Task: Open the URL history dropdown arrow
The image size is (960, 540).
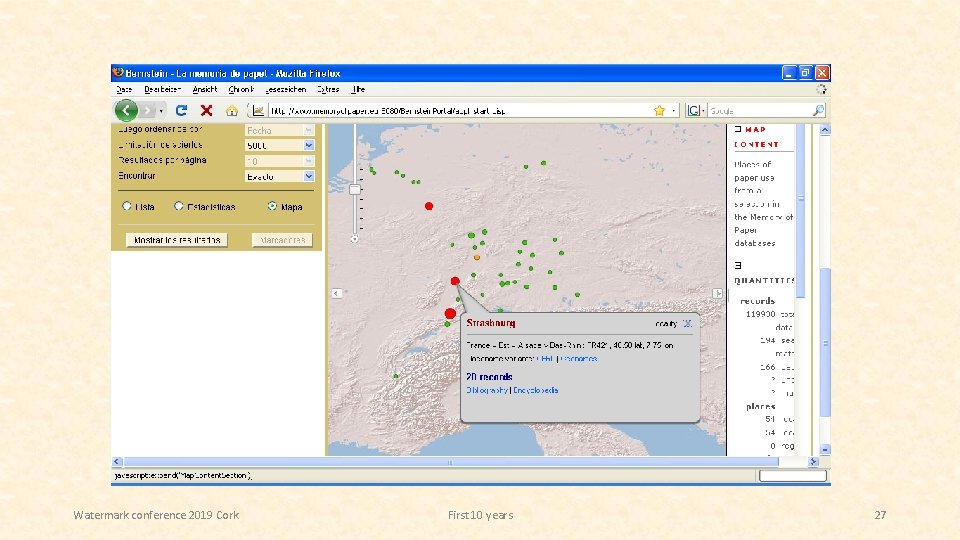Action: [673, 111]
